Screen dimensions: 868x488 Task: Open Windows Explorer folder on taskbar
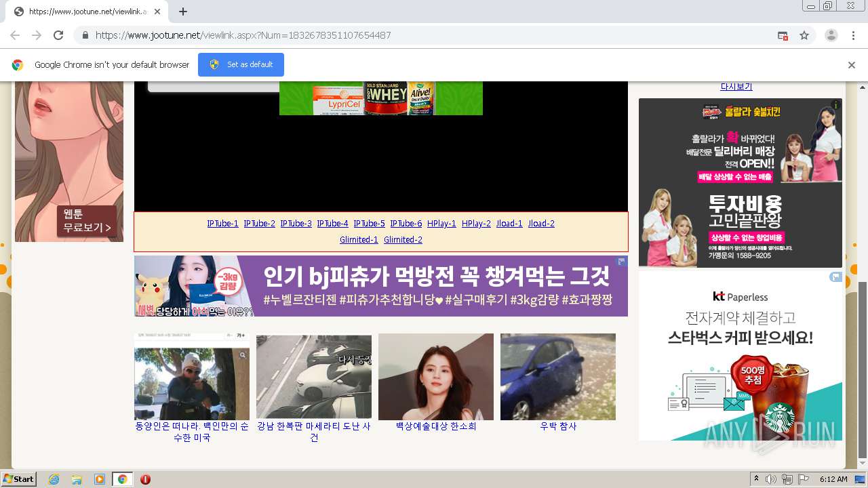[x=77, y=479]
